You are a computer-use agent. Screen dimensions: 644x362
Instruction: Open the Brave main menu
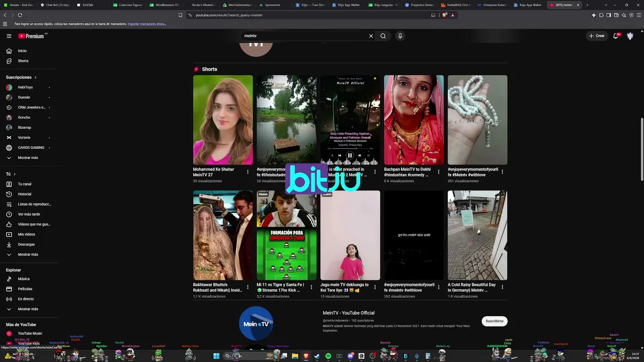click(638, 15)
